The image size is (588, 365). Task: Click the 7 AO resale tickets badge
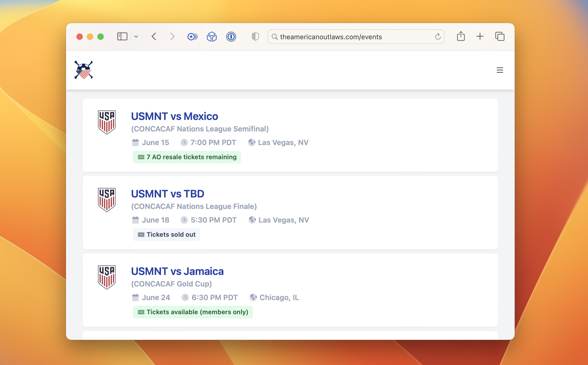187,157
